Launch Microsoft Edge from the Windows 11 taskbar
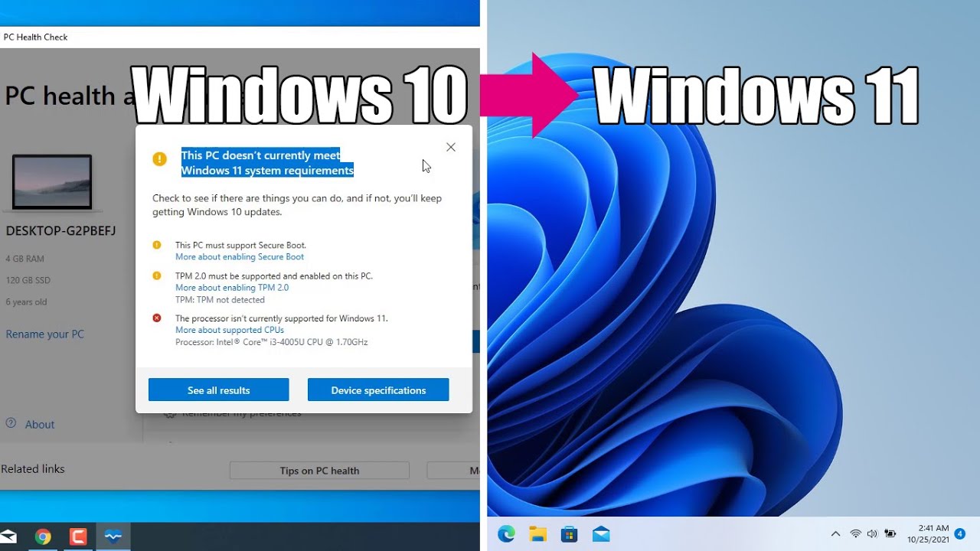 (x=506, y=534)
